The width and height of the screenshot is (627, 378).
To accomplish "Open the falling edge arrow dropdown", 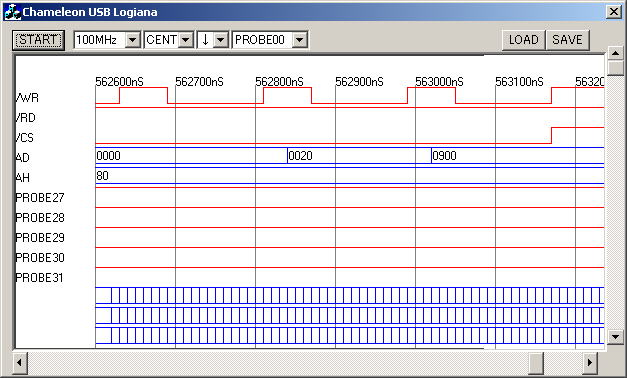I will 220,40.
